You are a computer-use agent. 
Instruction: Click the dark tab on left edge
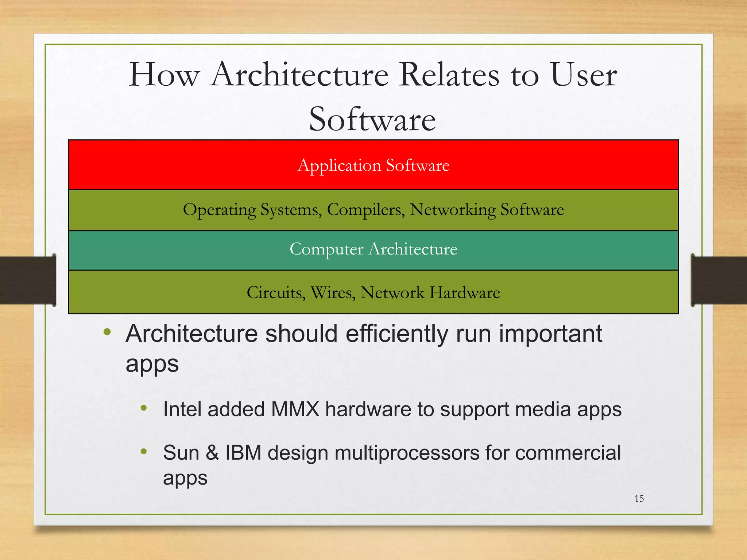pos(28,280)
